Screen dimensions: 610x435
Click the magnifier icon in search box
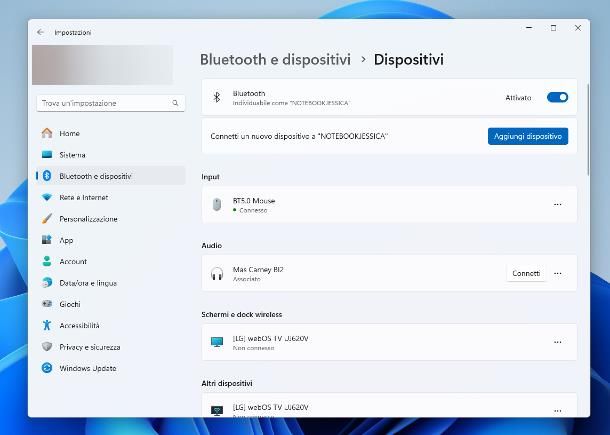[x=175, y=103]
